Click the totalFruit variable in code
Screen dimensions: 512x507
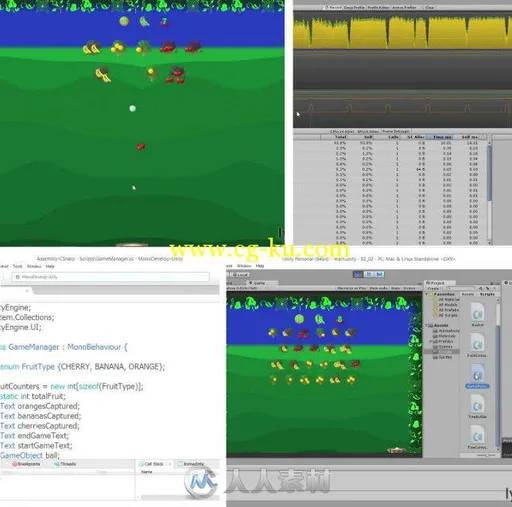(48, 396)
